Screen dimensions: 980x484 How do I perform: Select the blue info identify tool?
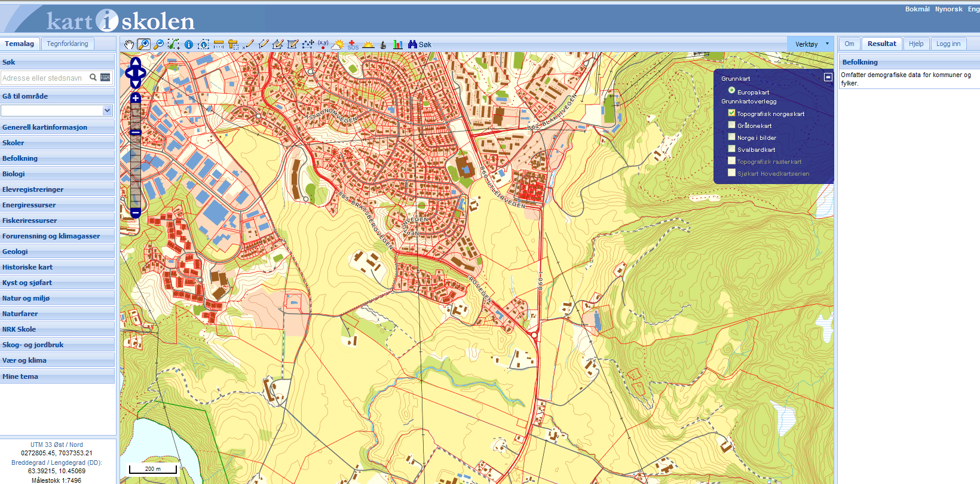coord(189,44)
